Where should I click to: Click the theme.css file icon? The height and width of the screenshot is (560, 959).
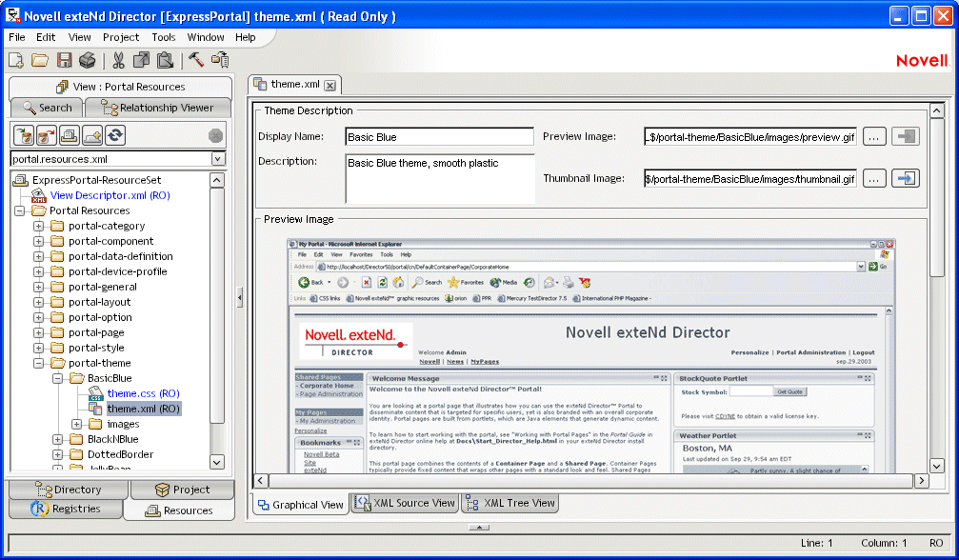point(95,393)
